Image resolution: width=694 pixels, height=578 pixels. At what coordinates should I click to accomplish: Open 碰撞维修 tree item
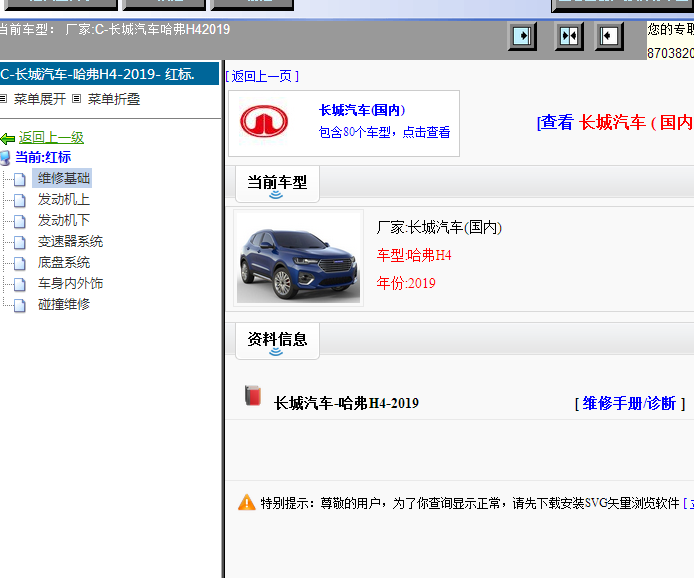[63, 304]
